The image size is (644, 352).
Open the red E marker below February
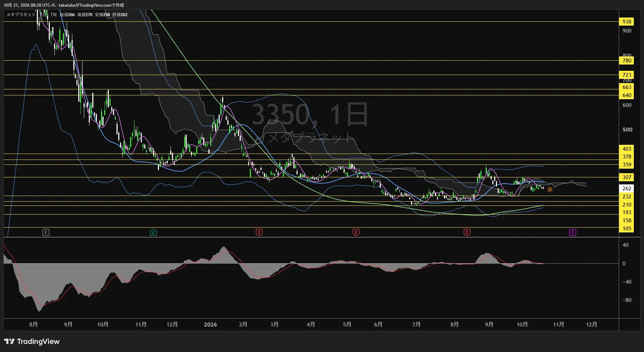coord(259,232)
